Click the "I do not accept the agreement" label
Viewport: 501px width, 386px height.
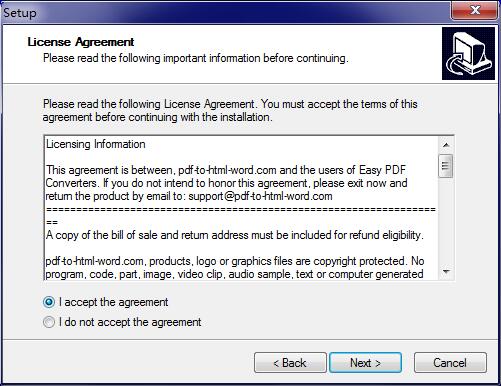(x=130, y=322)
